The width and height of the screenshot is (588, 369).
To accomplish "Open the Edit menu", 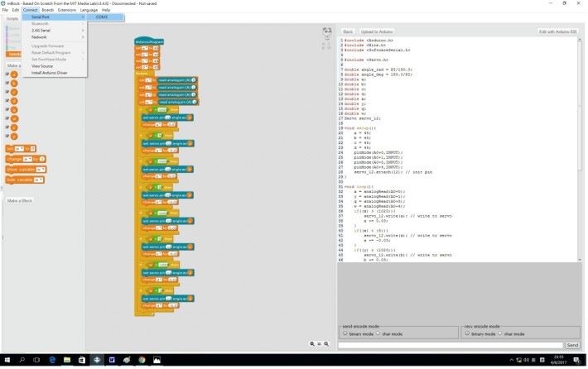I will click(x=16, y=10).
